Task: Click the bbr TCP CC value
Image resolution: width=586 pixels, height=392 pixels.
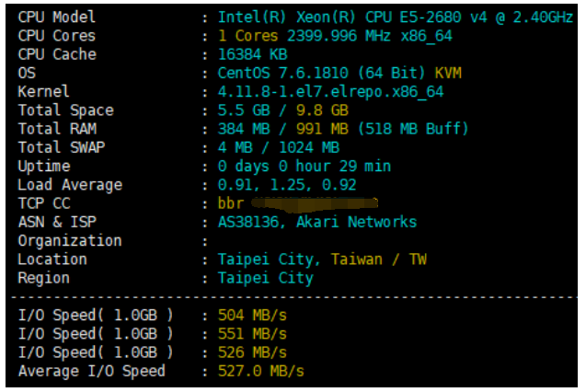Action: pyautogui.click(x=231, y=203)
